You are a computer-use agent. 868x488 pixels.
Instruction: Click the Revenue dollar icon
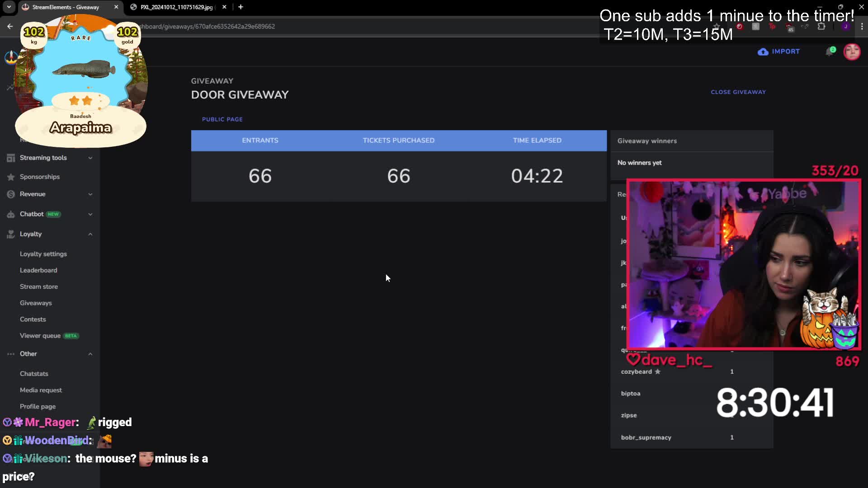pos(11,194)
